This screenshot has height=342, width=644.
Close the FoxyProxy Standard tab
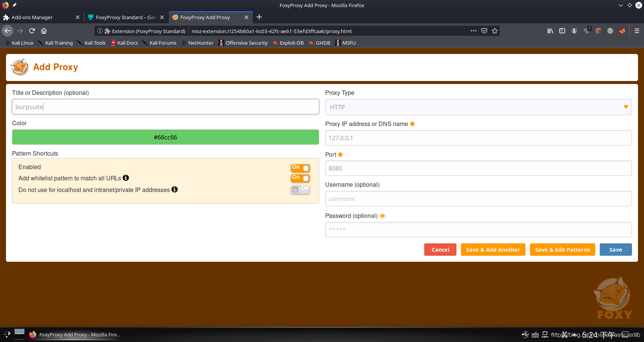[x=162, y=17]
